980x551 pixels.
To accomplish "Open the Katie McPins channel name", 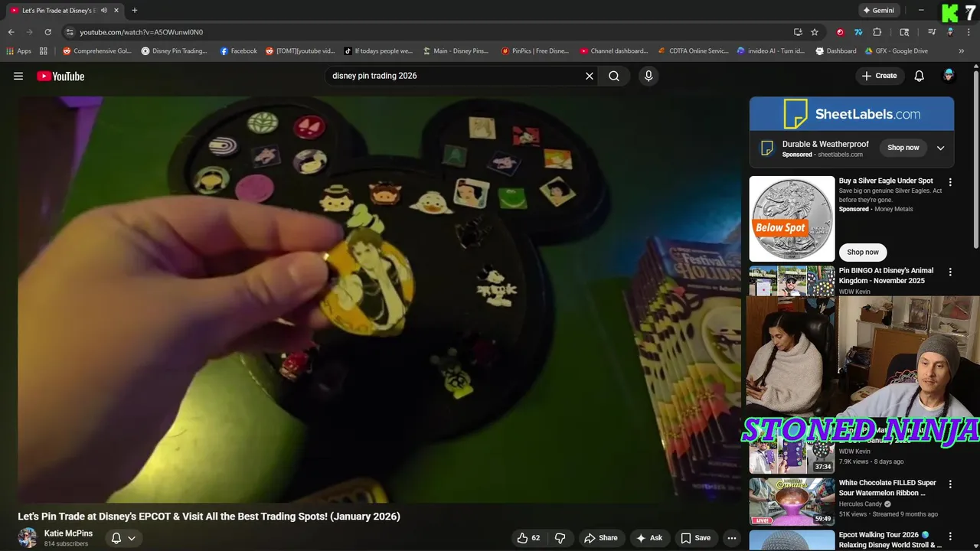I will [68, 533].
